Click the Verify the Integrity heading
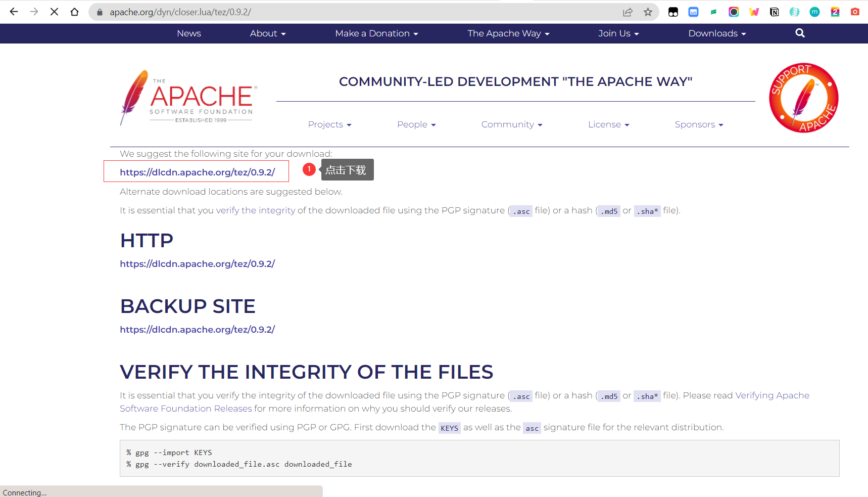The height and width of the screenshot is (497, 868). point(306,372)
